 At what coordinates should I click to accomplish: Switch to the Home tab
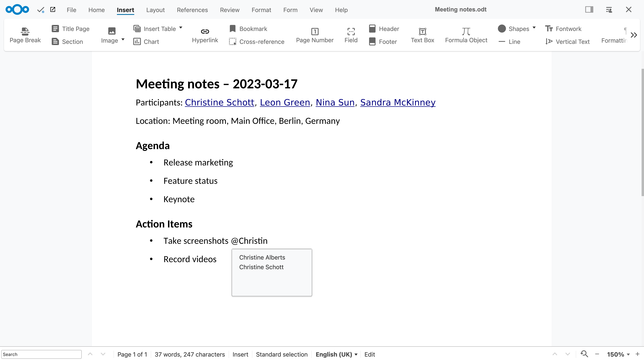96,10
